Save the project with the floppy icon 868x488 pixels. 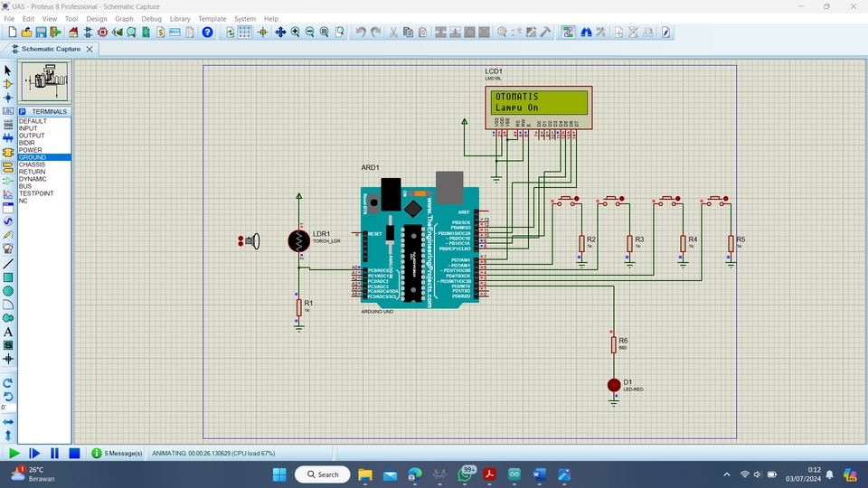pyautogui.click(x=41, y=33)
